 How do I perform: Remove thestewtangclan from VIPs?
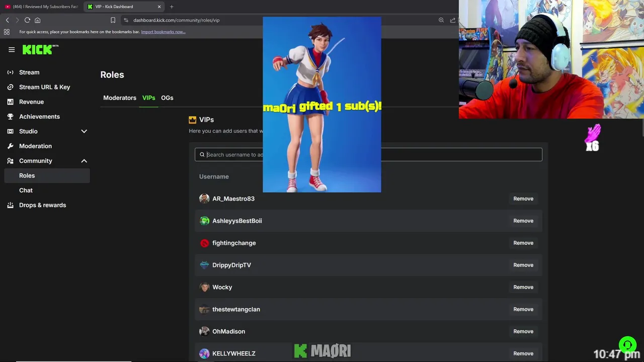[x=523, y=309]
